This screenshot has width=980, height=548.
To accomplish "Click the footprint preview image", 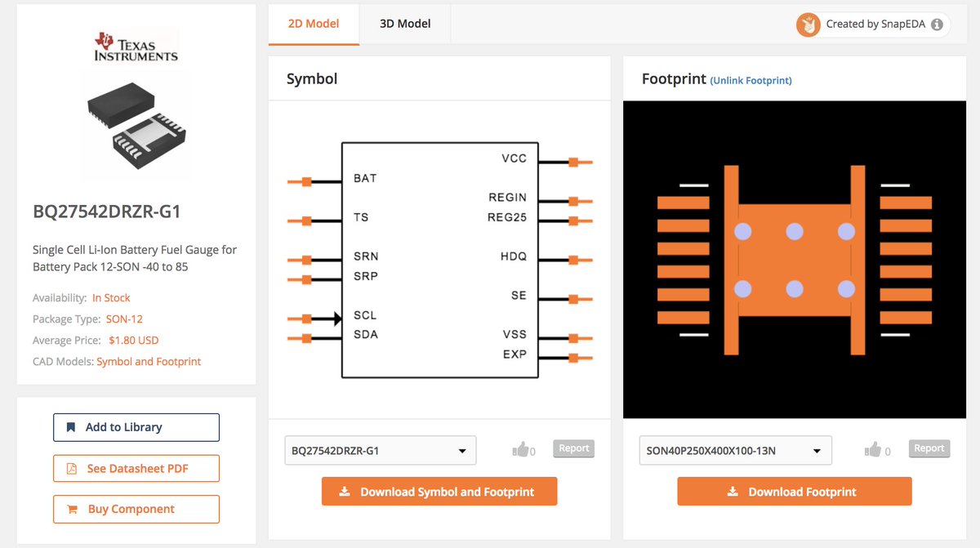I will [x=795, y=260].
